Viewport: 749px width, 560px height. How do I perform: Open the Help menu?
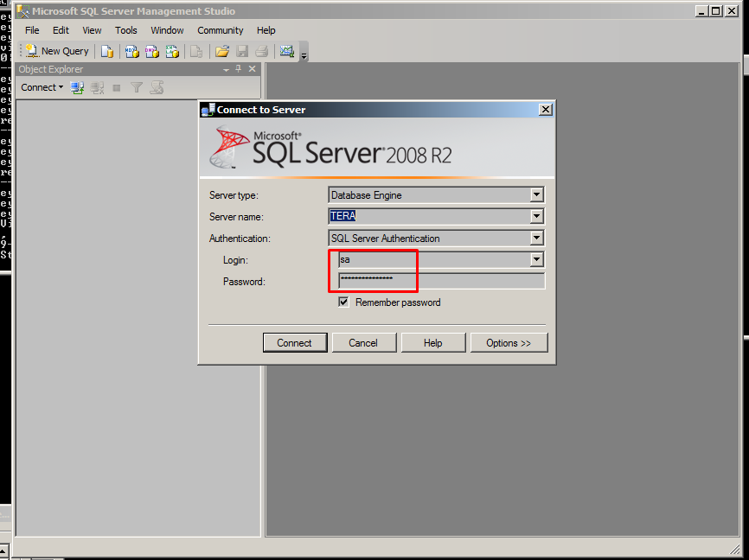pos(266,30)
